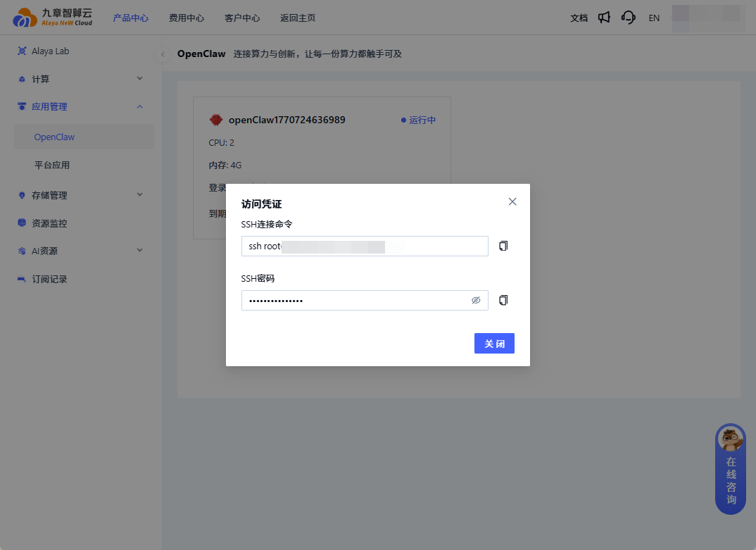This screenshot has width=756, height=550.
Task: Click the headset support icon in top bar
Action: (x=628, y=18)
